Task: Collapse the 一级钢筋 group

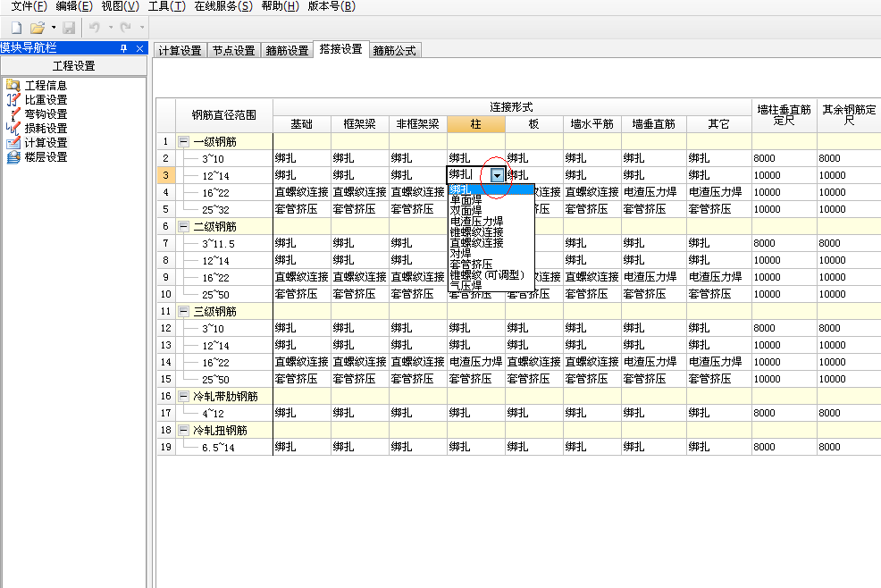Action: tap(183, 142)
